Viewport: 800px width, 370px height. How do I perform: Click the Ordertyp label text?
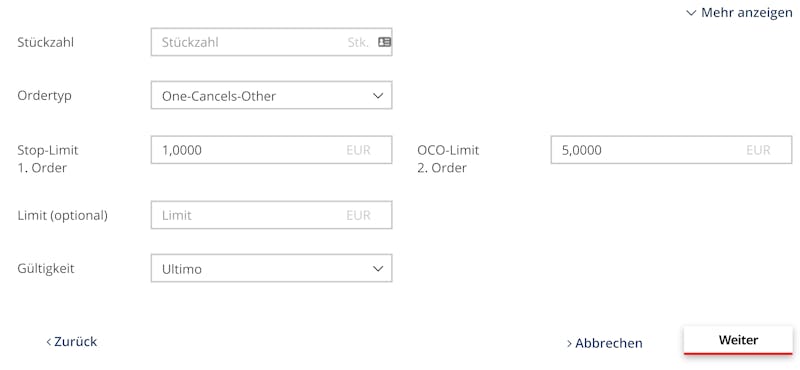coord(44,95)
